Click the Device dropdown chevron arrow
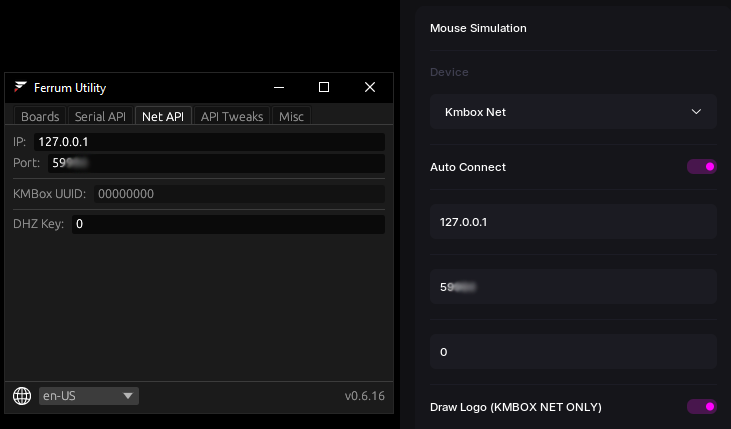Screen dimensions: 731x429 coord(697,112)
